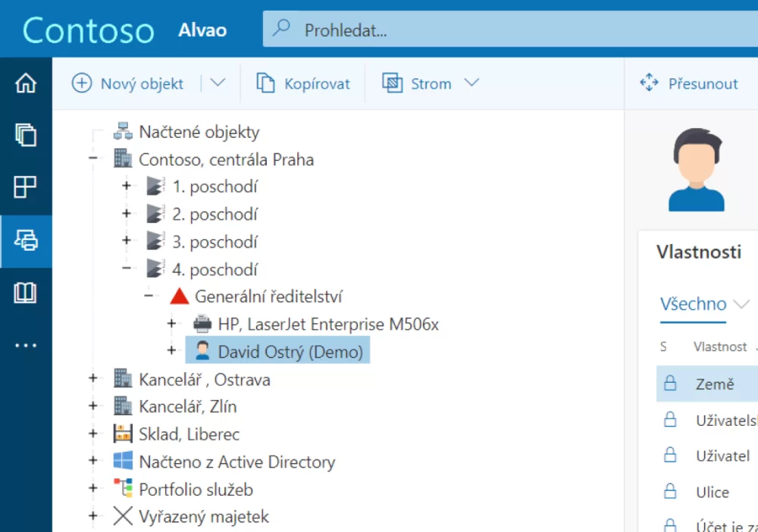Click the David Ostrý user avatar picture
Image resolution: width=758 pixels, height=532 pixels.
(x=696, y=171)
